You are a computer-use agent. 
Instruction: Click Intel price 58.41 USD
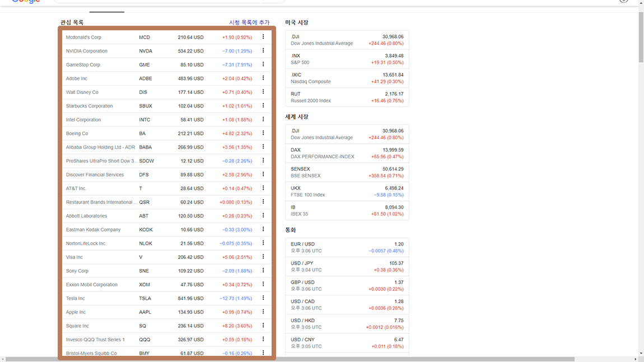click(192, 119)
